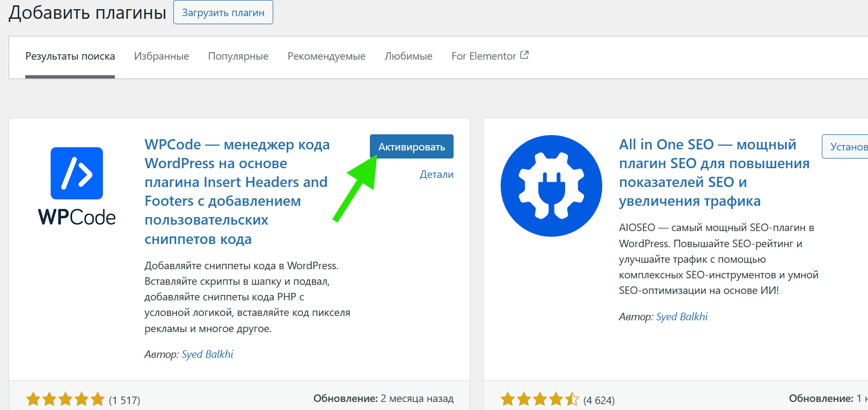Click the WPCode plugin logo icon
This screenshot has width=868, height=410.
(77, 186)
